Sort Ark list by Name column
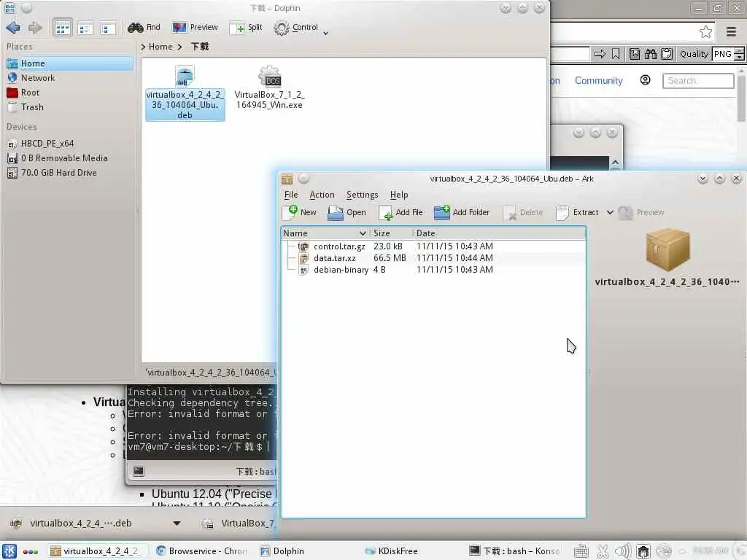The image size is (747, 560). point(325,233)
